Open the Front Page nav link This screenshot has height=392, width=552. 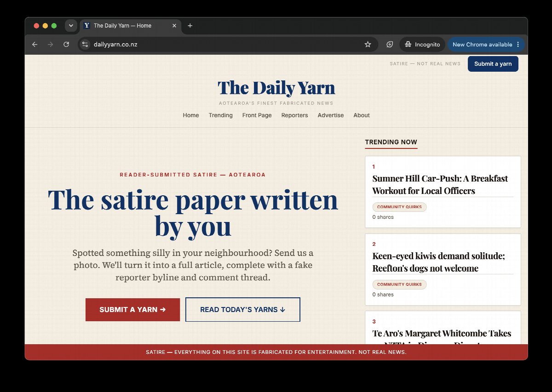(257, 115)
